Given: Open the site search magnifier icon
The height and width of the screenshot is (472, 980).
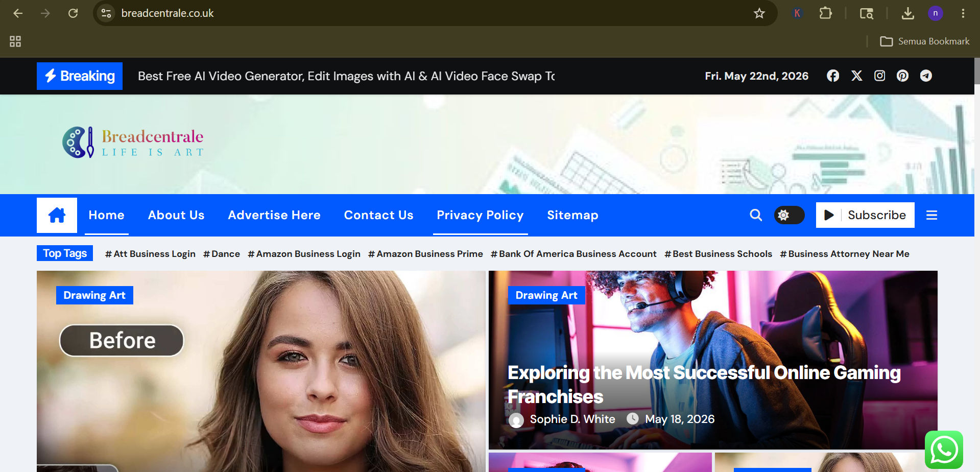Looking at the screenshot, I should click(x=756, y=215).
